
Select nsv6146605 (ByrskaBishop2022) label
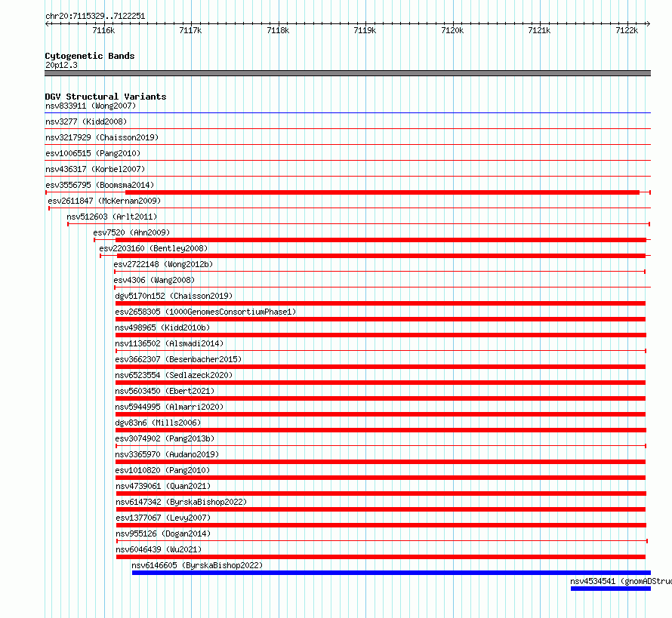click(x=197, y=565)
